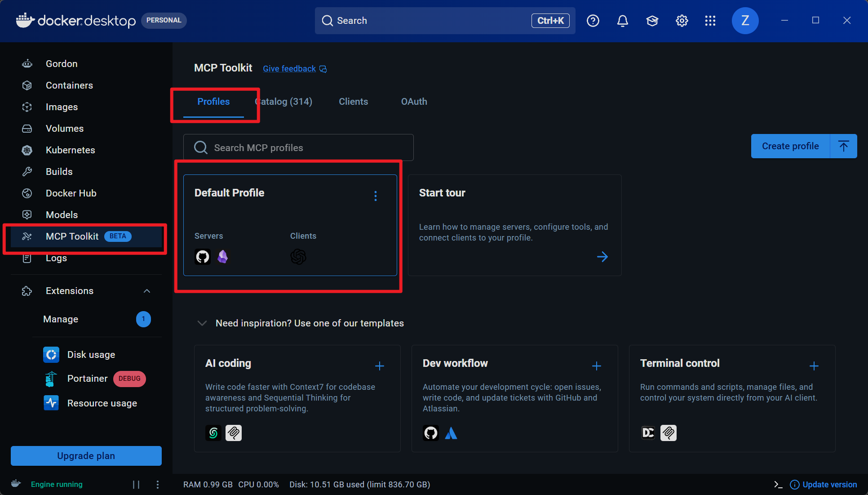Viewport: 868px width, 495px height.
Task: Open the notifications bell
Action: coord(623,21)
